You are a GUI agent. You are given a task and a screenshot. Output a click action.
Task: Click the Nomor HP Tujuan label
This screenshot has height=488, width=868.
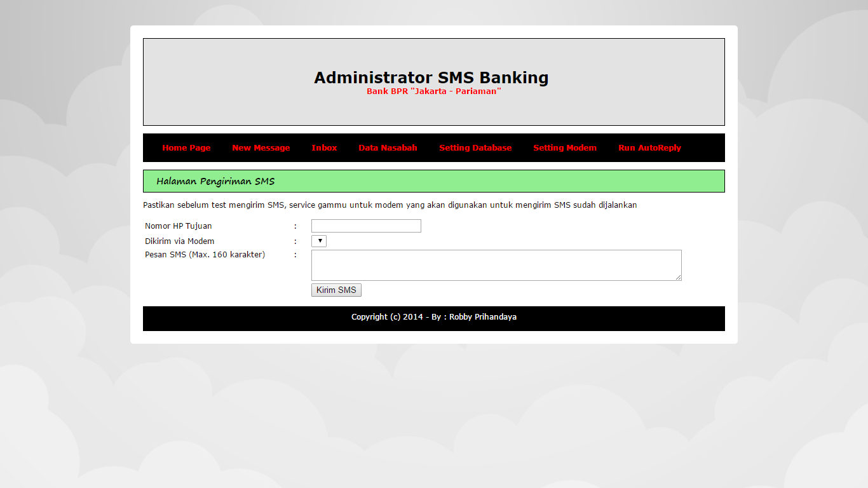coord(179,226)
